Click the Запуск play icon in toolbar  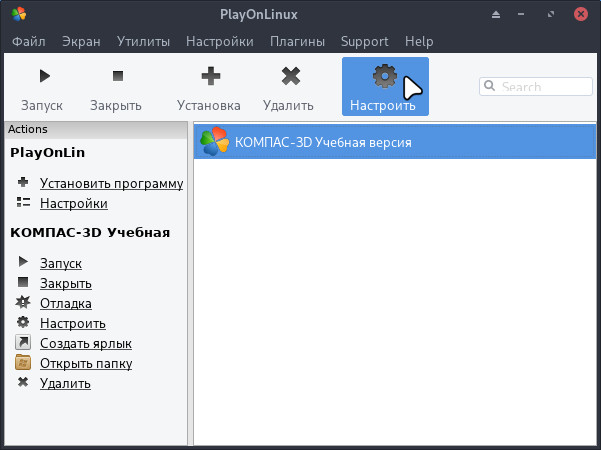pos(44,76)
